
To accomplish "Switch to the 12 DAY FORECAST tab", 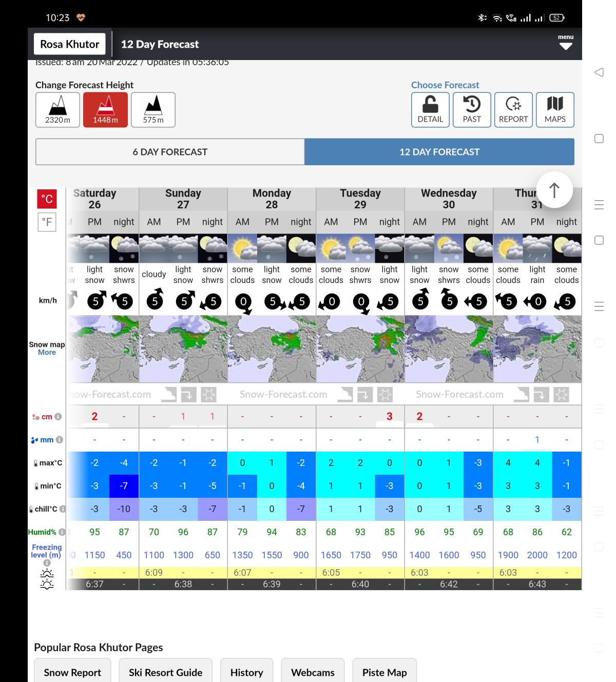I will pos(439,152).
